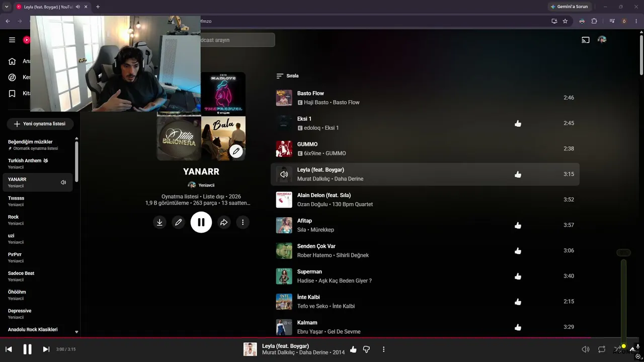Viewport: 644px width, 362px height.
Task: Click the sidebar playlist list up arrow
Action: (76, 138)
